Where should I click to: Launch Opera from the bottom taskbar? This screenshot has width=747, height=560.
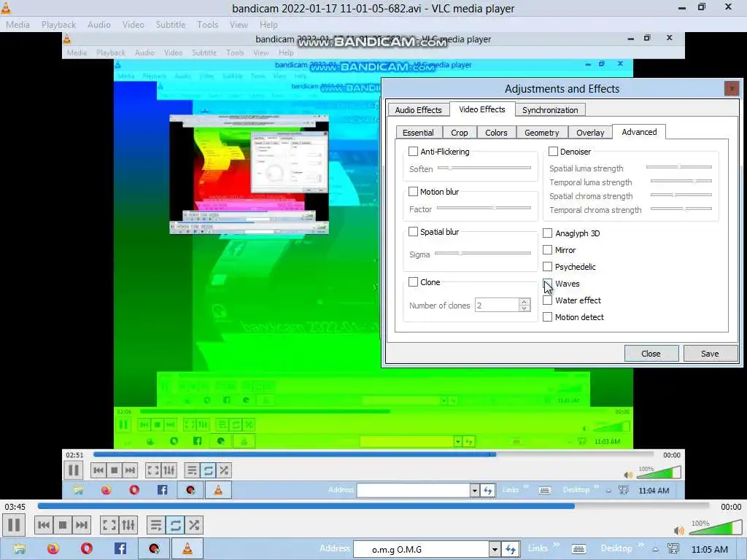pyautogui.click(x=87, y=549)
